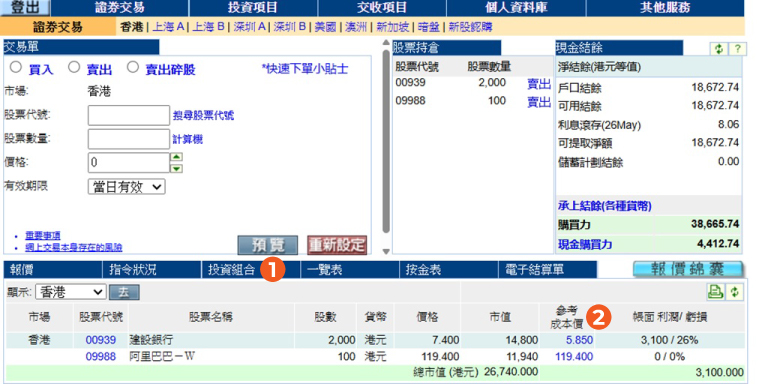Click 賣出 link for stock 09988
The height and width of the screenshot is (384, 759).
[x=539, y=102]
